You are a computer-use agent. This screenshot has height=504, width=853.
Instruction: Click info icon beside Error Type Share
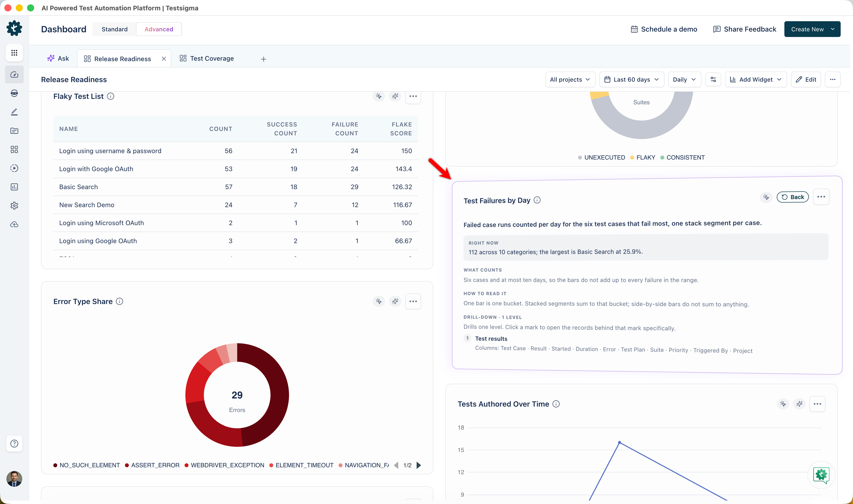[x=119, y=301]
